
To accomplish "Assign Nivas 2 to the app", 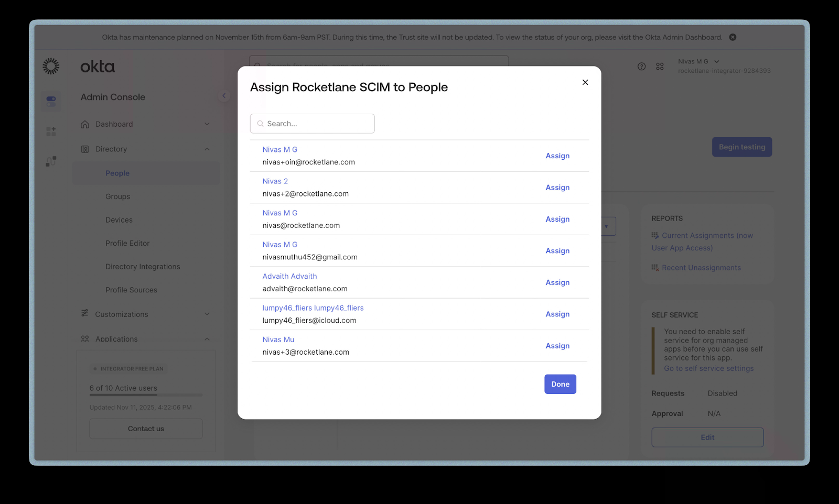I will tap(557, 188).
